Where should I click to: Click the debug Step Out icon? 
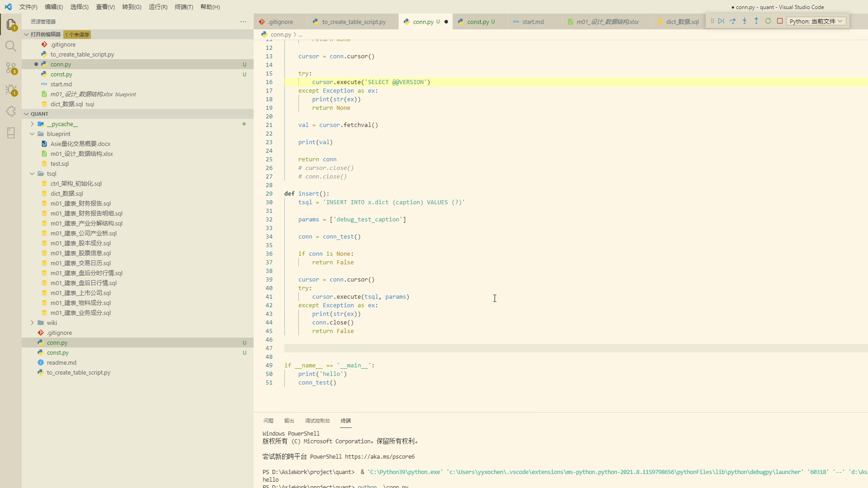756,21
